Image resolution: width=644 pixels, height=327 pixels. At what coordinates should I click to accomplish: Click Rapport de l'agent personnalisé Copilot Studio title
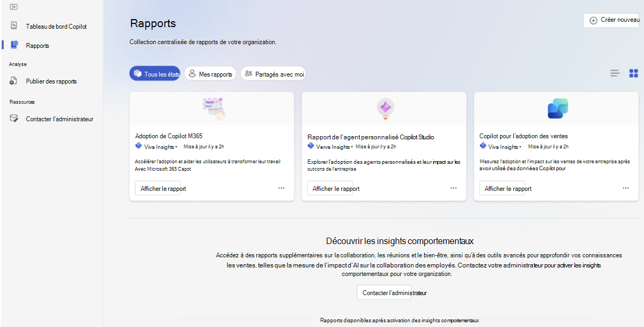[x=371, y=137]
